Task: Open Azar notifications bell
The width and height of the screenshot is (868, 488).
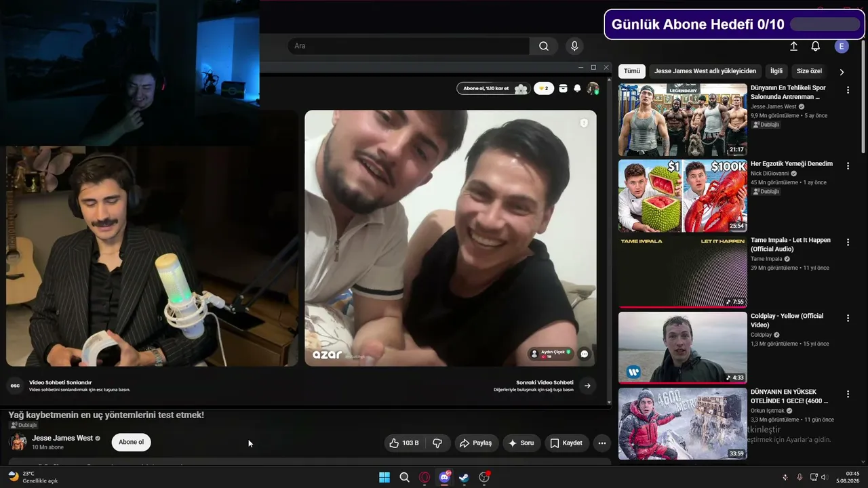Action: (x=577, y=88)
